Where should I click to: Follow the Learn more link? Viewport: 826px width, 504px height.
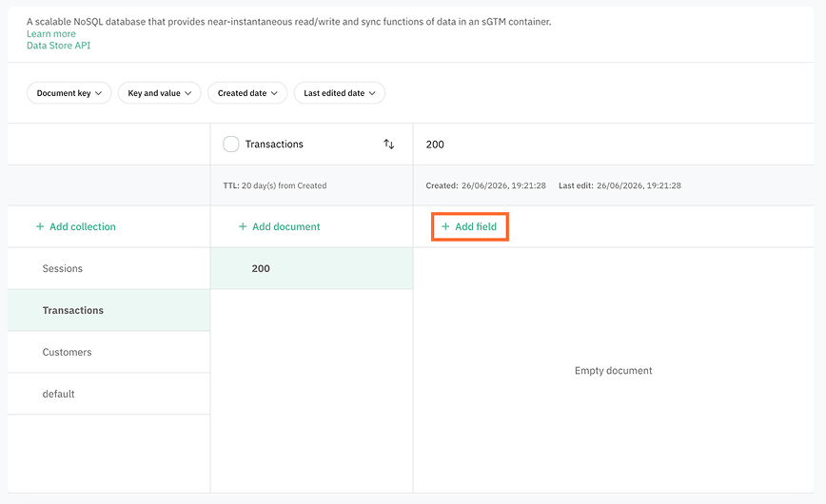51,33
